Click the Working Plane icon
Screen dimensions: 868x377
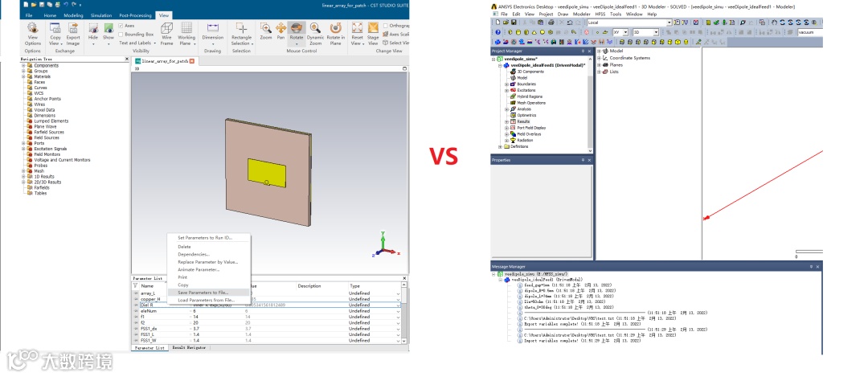point(186,27)
